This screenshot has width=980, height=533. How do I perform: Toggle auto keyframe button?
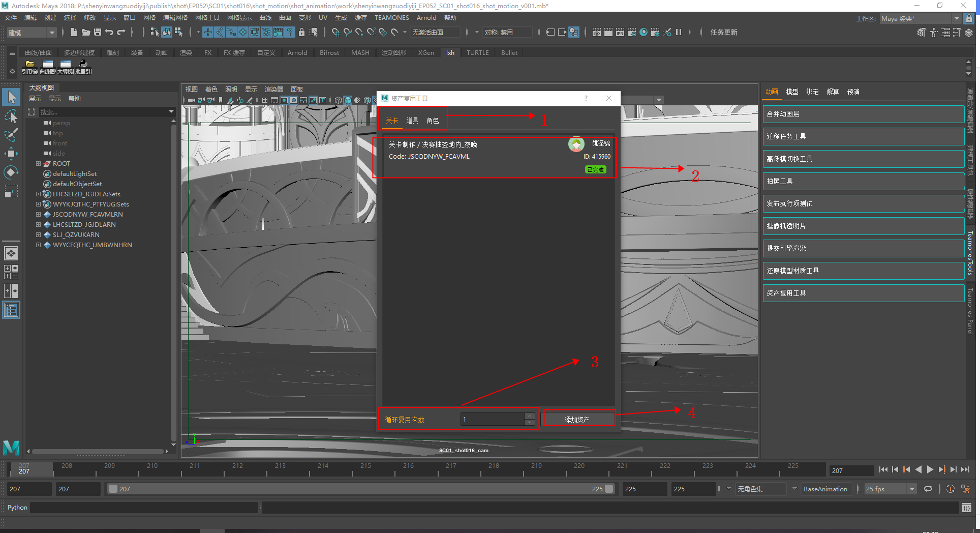click(950, 489)
